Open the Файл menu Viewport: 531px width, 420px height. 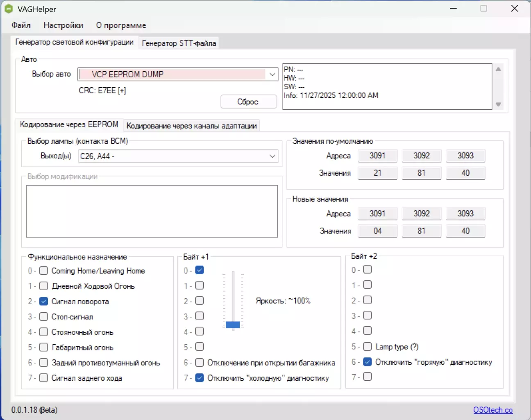[x=21, y=25]
